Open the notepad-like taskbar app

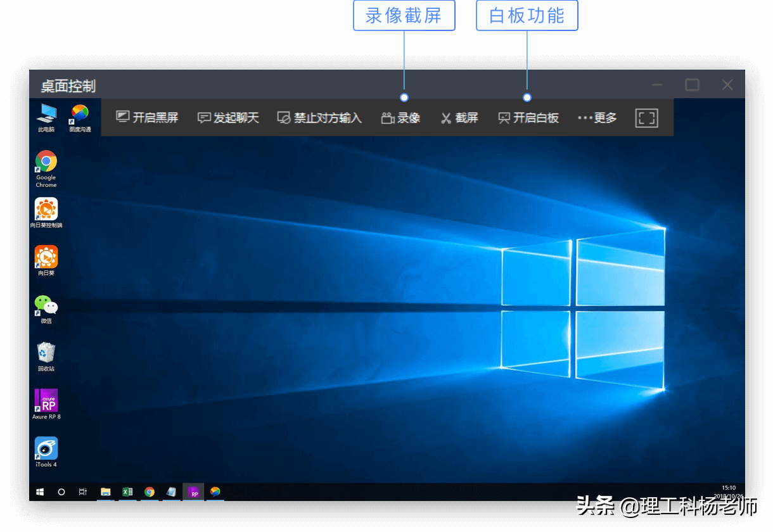click(x=171, y=491)
